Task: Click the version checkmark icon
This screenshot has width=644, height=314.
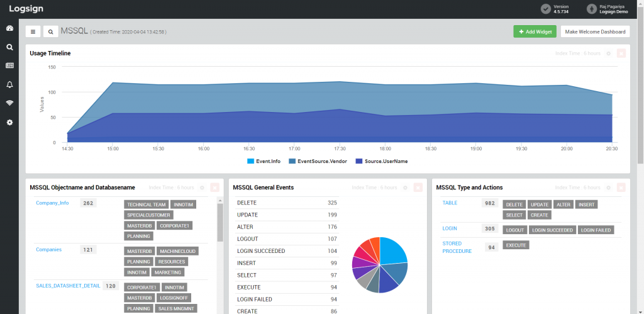Action: pyautogui.click(x=545, y=9)
